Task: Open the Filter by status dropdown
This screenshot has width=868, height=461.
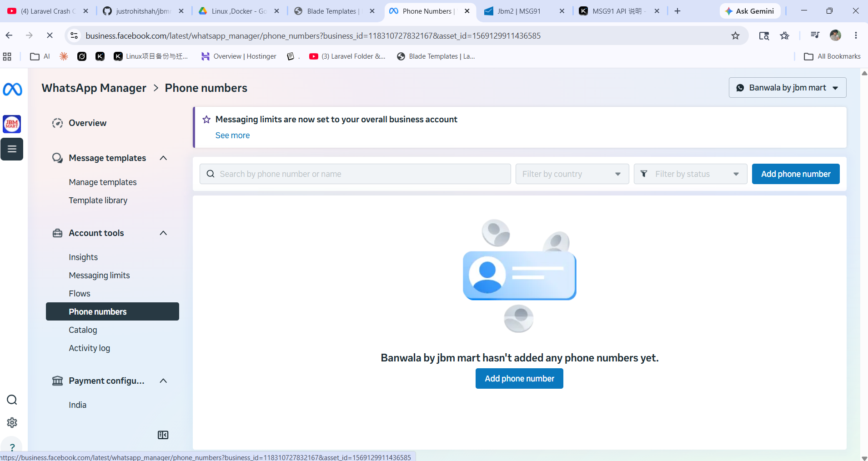Action: [690, 174]
